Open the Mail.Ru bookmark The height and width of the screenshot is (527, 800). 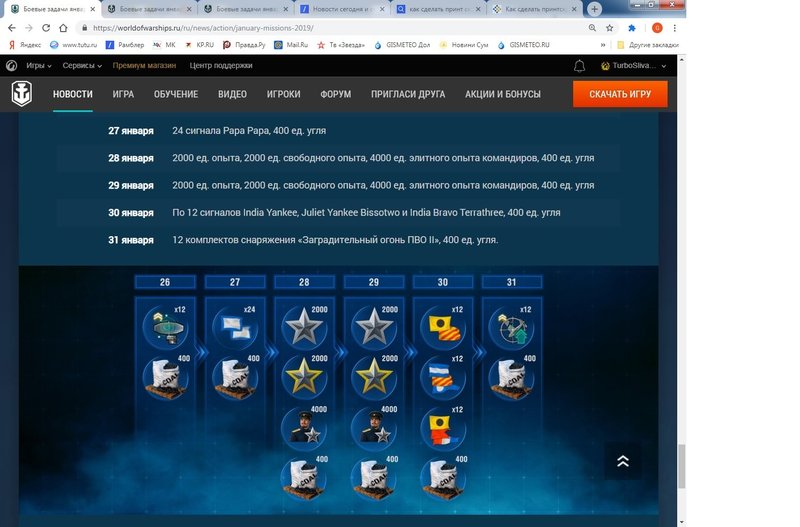(291, 45)
